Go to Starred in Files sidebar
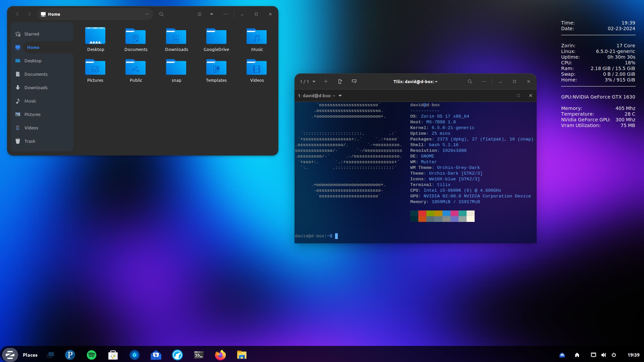This screenshot has height=362, width=644. [x=32, y=34]
